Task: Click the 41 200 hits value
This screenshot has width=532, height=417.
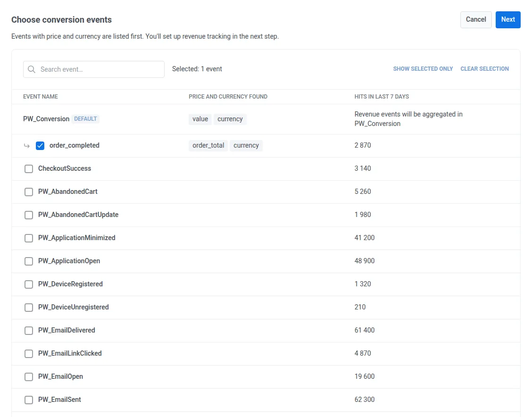Action: [x=365, y=238]
